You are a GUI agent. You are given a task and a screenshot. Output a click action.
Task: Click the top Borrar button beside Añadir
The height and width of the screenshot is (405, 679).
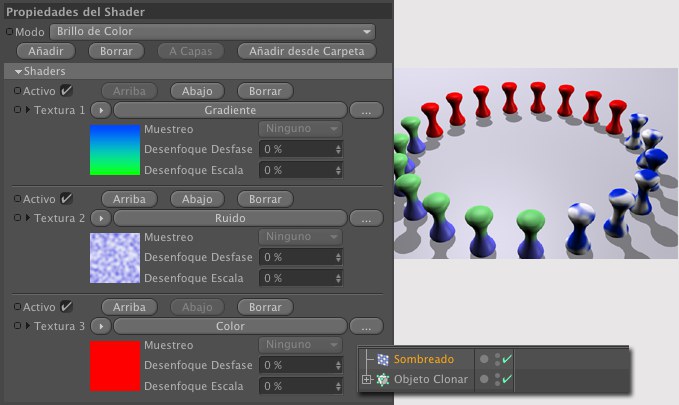(x=116, y=51)
